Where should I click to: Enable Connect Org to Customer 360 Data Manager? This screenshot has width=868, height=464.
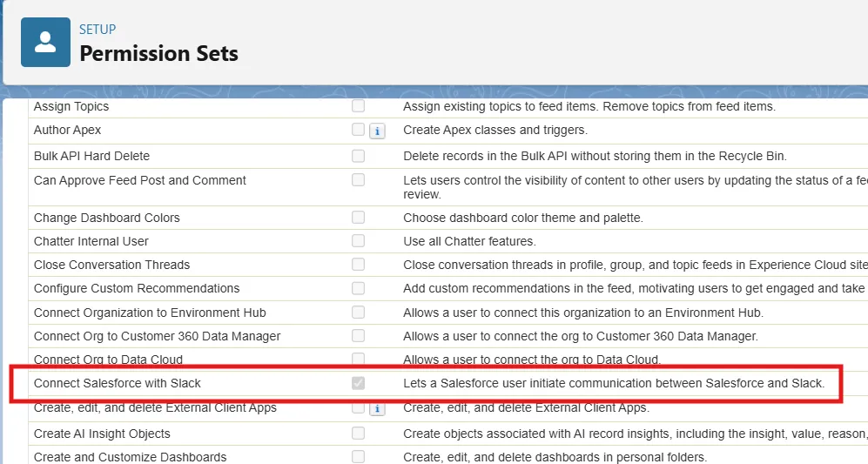(358, 336)
